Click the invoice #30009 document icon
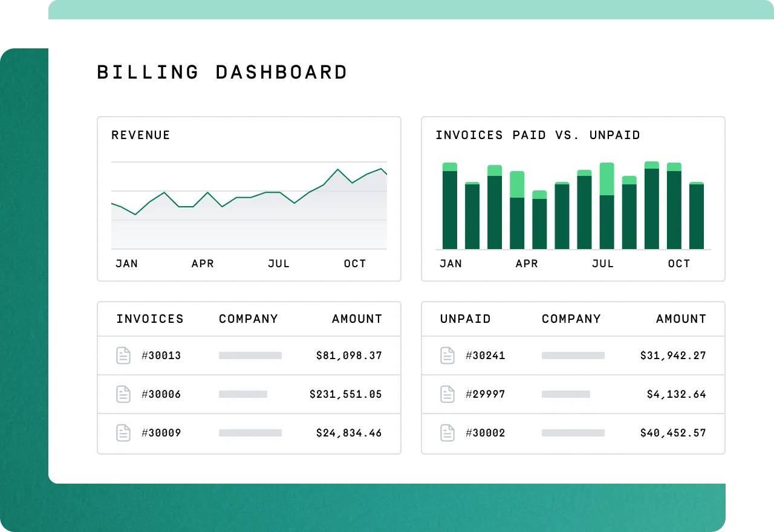The width and height of the screenshot is (774, 532). [123, 433]
